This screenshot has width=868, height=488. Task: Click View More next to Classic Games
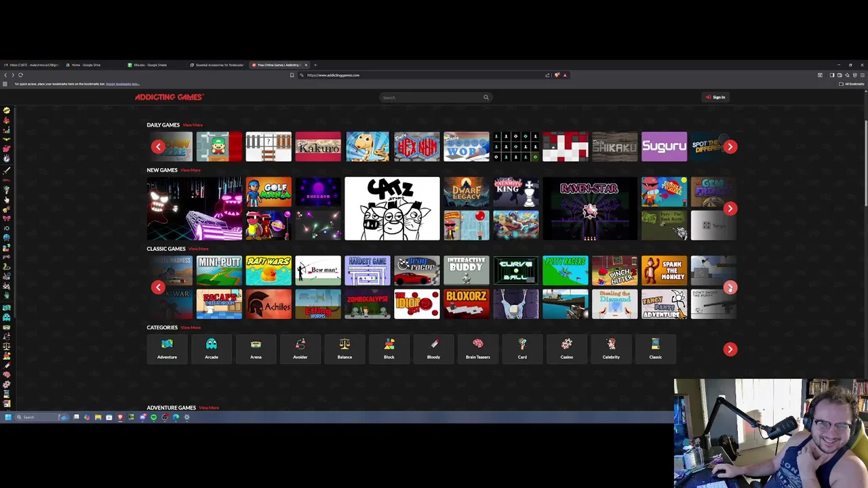(x=198, y=249)
